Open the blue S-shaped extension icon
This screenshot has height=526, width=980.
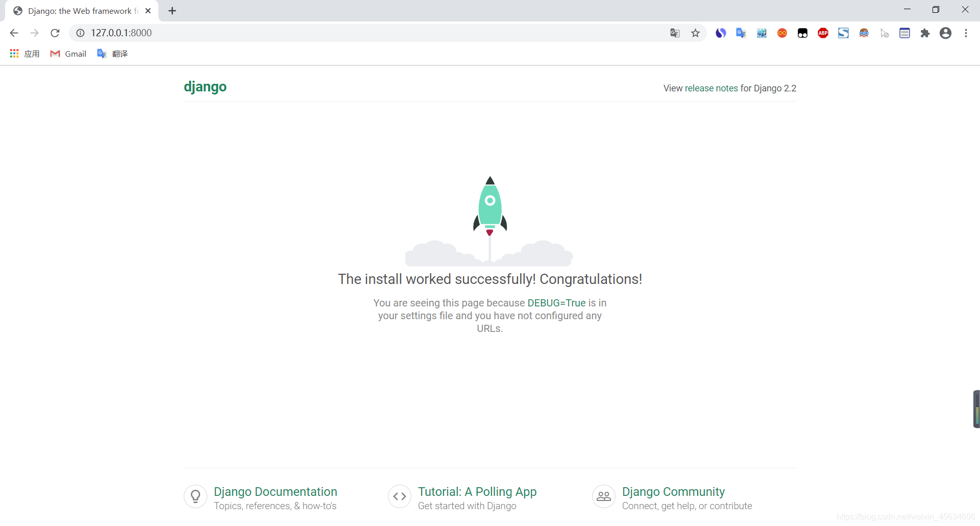[843, 33]
